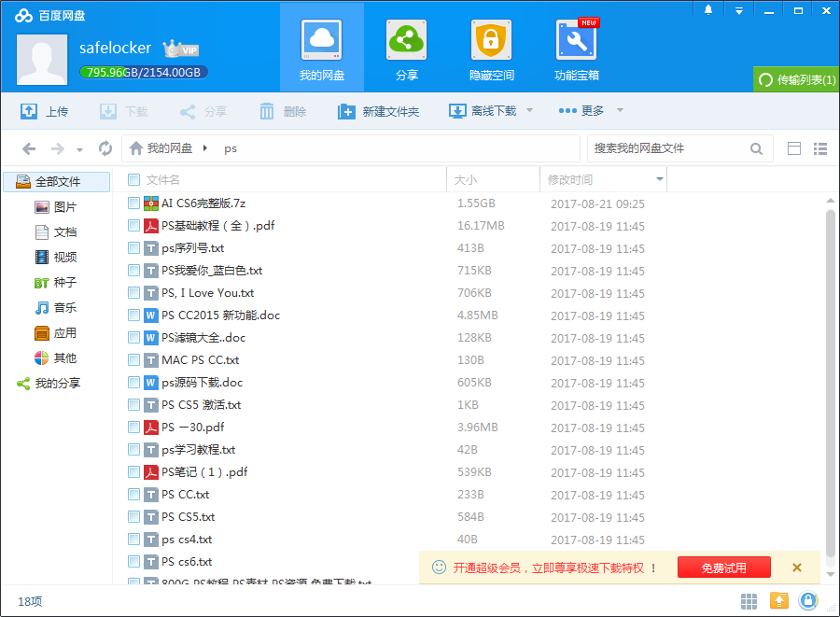840x617 pixels.
Task: Expand the arrow after 我的网盘 in path
Action: coord(204,148)
